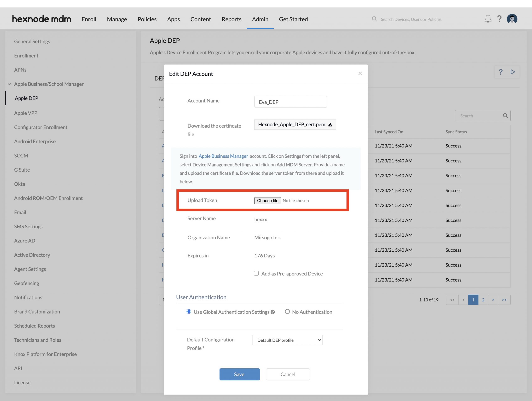This screenshot has width=532, height=401.
Task: Open Default Configuration Profile dropdown
Action: coord(287,340)
